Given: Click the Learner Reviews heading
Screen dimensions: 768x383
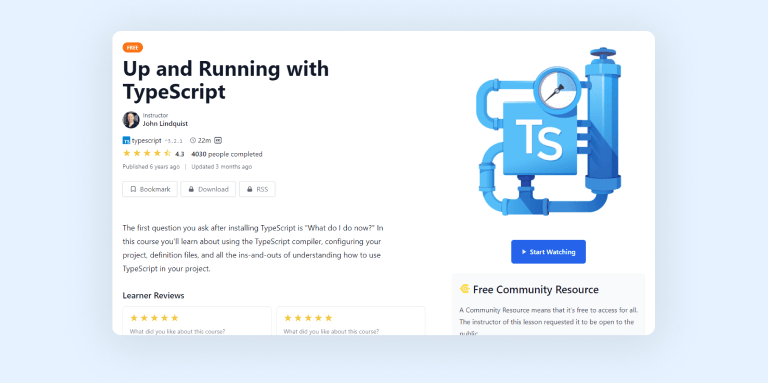Looking at the screenshot, I should (153, 295).
